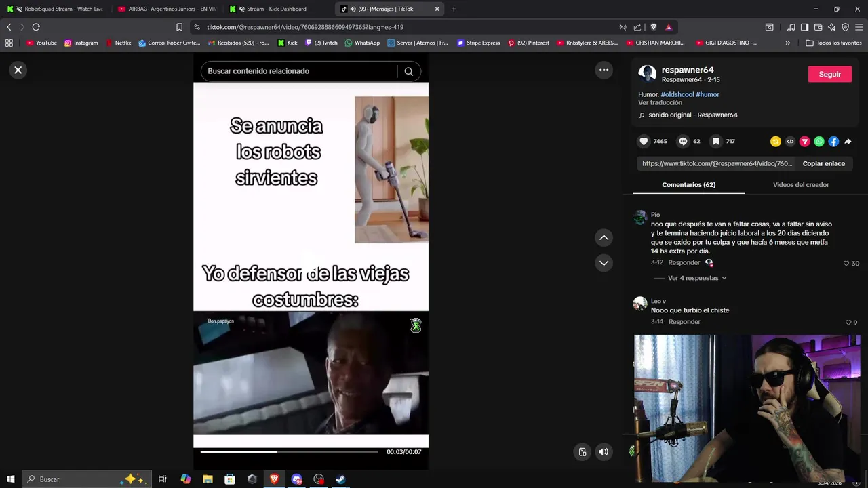
Task: Switch to the Stream - Kick Dashboard browser tab
Action: click(x=278, y=9)
